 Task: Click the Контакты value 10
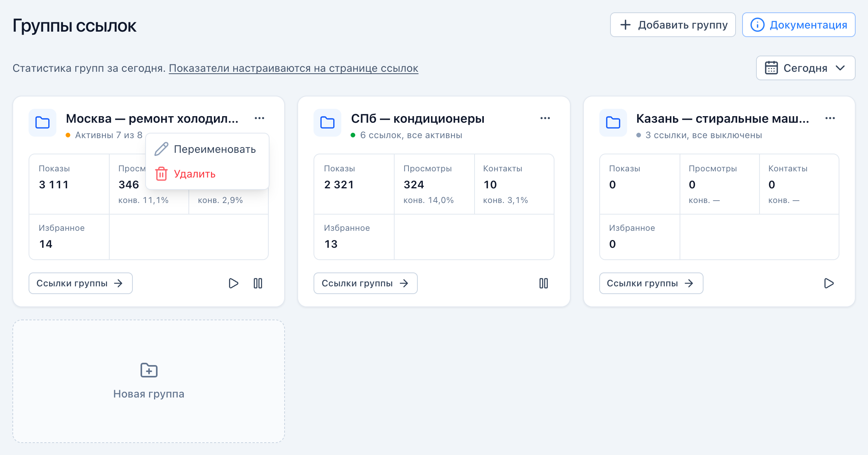490,185
